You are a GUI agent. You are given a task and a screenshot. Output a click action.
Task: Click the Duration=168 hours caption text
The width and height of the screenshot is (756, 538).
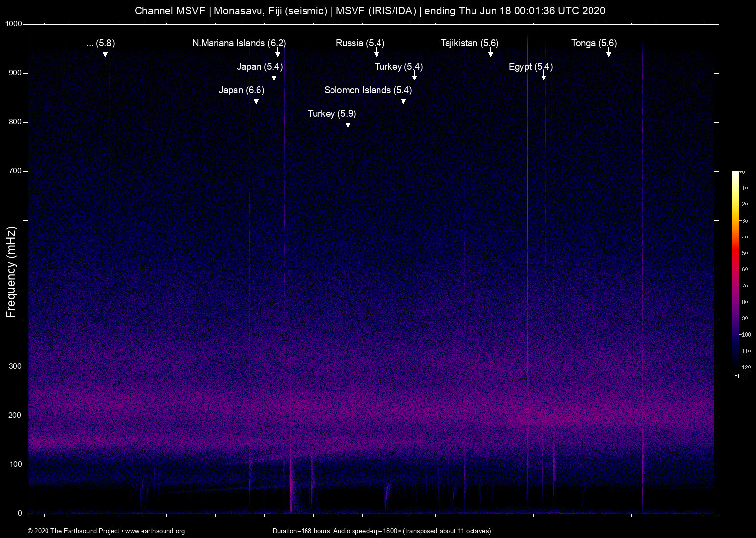tap(382, 531)
